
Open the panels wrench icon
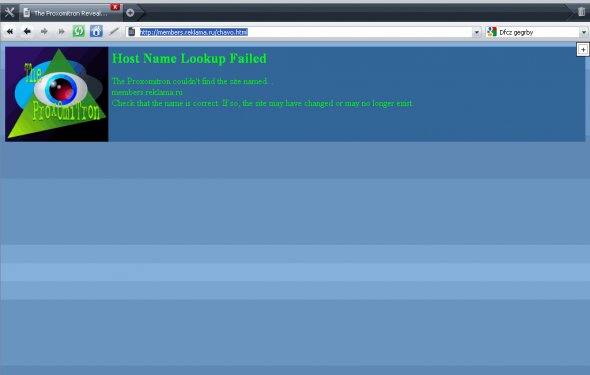(x=9, y=13)
